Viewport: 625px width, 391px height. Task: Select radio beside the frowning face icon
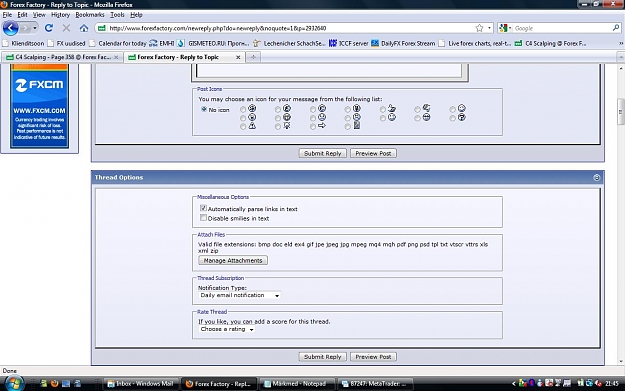tap(313, 118)
